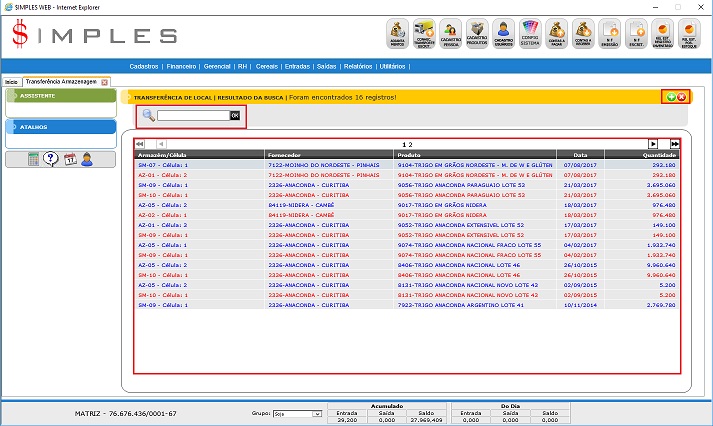Go to page 2 of results
The image size is (713, 426).
point(410,145)
